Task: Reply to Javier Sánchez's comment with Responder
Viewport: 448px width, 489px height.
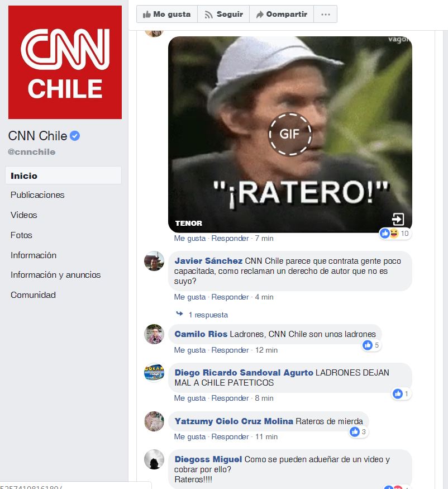Action: pos(230,297)
